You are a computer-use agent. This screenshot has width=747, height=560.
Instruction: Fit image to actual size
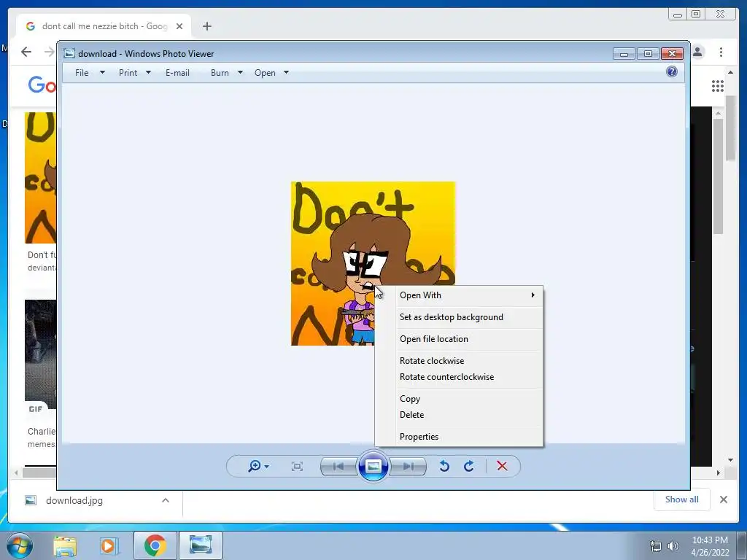click(x=297, y=466)
